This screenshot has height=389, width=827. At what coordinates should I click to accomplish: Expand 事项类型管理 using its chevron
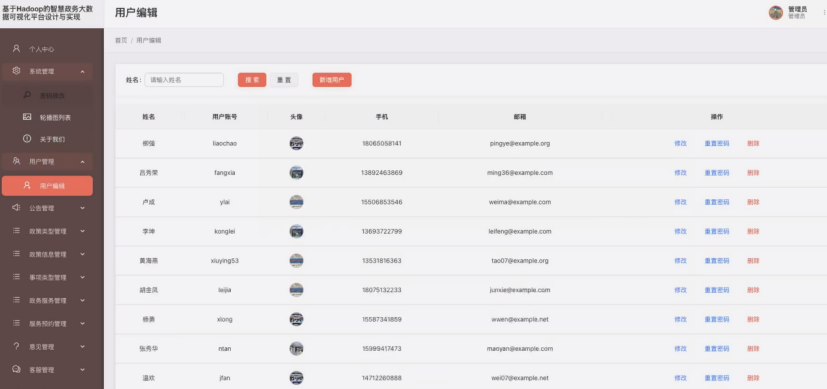tap(83, 277)
